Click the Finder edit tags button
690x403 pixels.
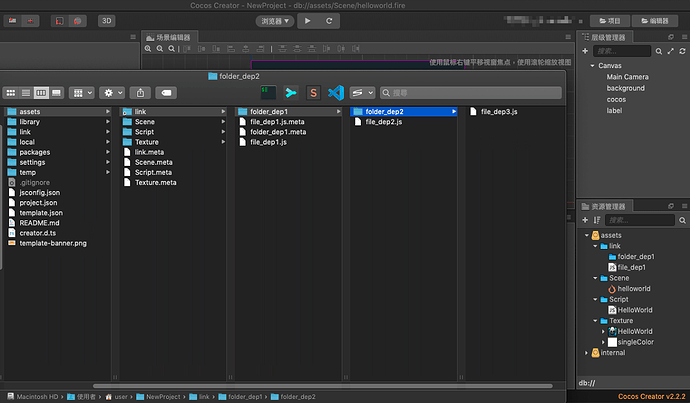166,93
